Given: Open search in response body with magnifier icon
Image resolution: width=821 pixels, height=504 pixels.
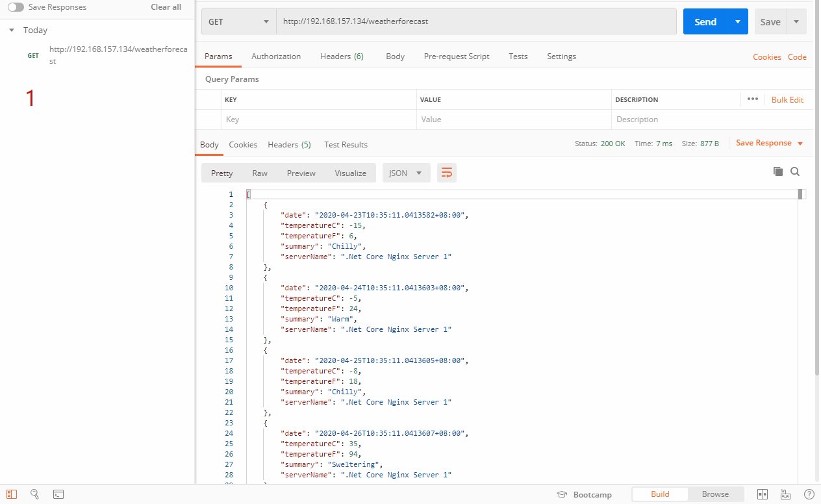Looking at the screenshot, I should coord(795,171).
